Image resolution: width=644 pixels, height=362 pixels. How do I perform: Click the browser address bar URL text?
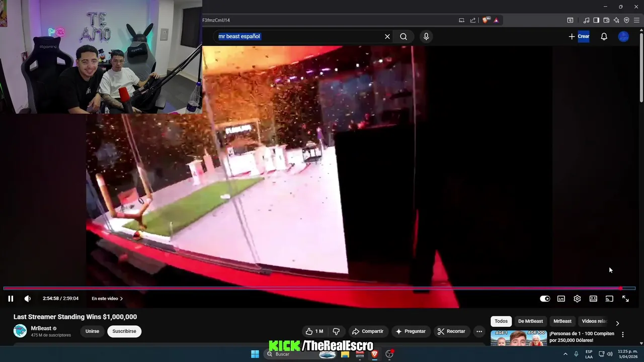(216, 20)
